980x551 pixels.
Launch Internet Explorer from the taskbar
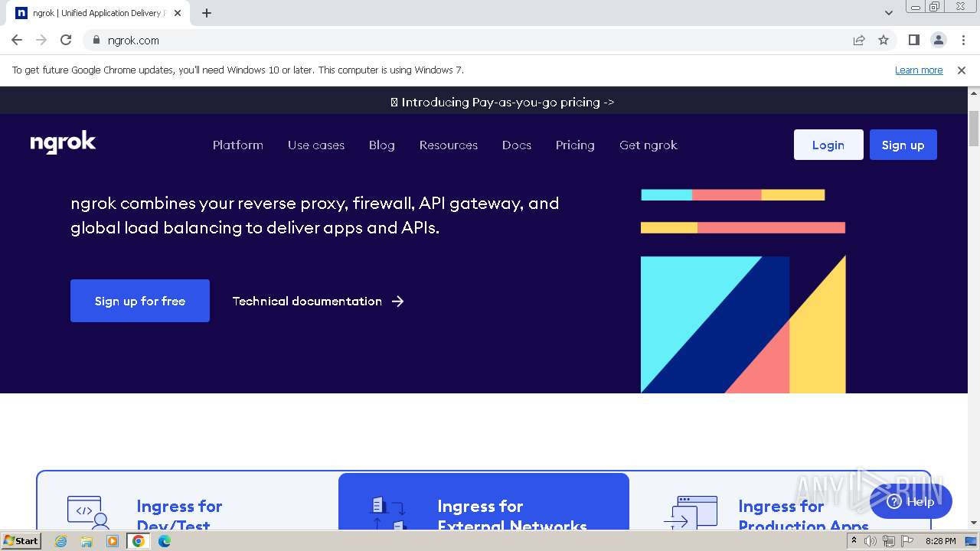pyautogui.click(x=61, y=541)
